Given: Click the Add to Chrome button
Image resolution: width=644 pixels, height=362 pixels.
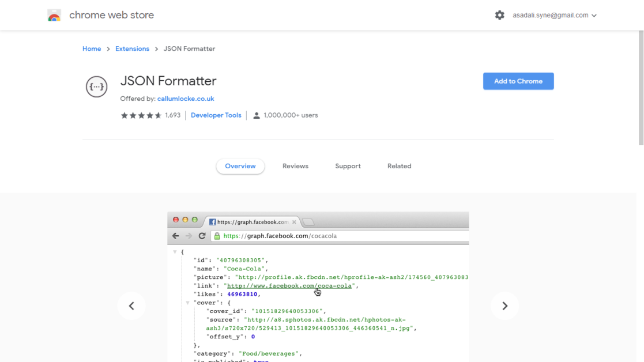Looking at the screenshot, I should click(x=518, y=81).
